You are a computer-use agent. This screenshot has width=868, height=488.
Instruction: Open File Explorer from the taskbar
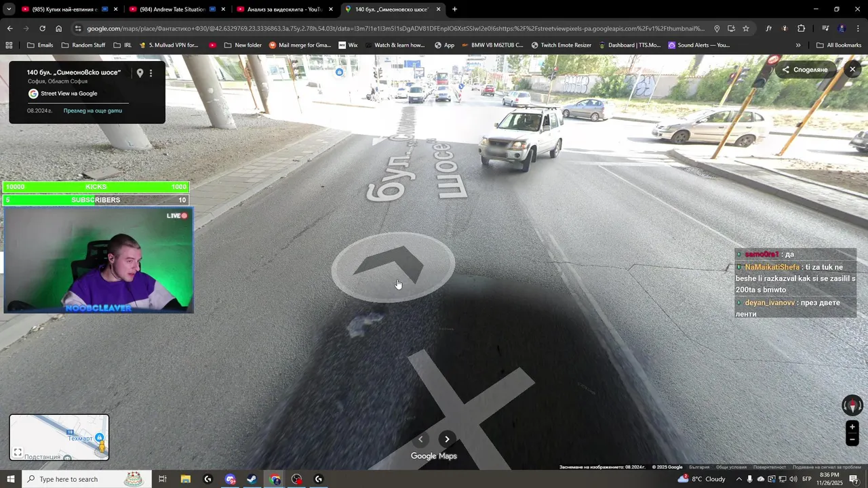185,479
